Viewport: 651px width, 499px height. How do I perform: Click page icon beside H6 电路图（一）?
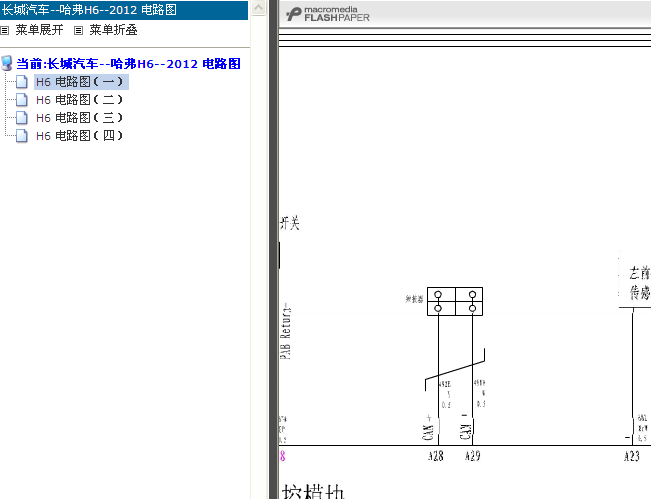(22, 82)
